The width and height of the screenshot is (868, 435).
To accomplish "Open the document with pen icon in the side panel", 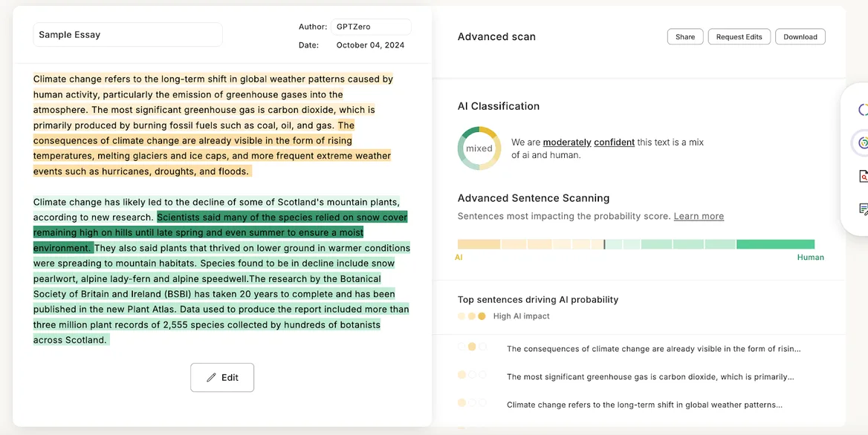I will click(x=863, y=209).
